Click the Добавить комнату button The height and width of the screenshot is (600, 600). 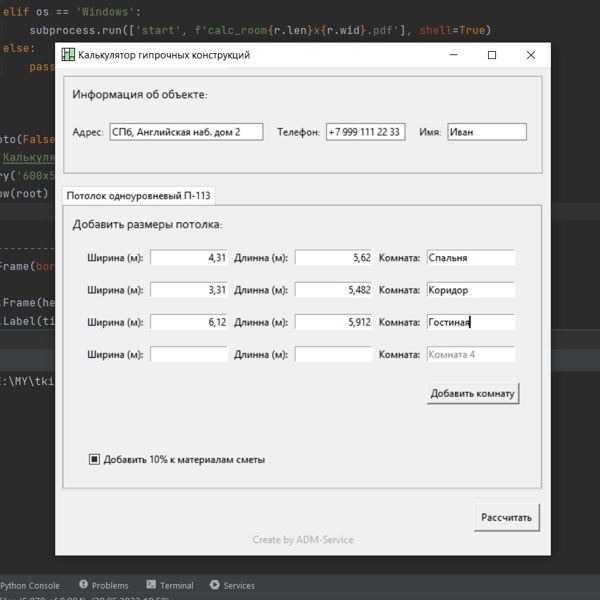472,393
